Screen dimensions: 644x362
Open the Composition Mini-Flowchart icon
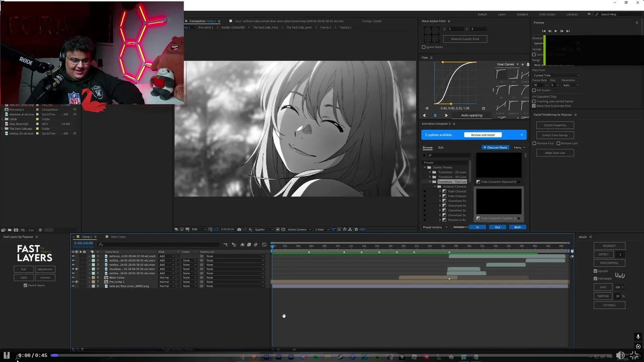(x=225, y=245)
